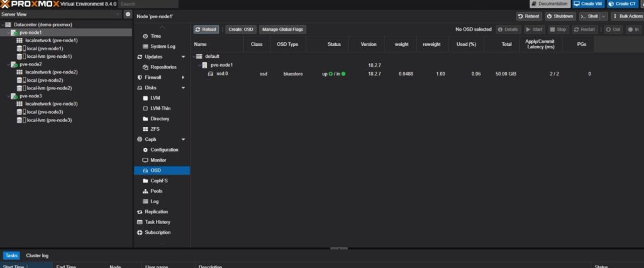Collapse pve-node2 in server tree
644x268 pixels.
(8, 64)
